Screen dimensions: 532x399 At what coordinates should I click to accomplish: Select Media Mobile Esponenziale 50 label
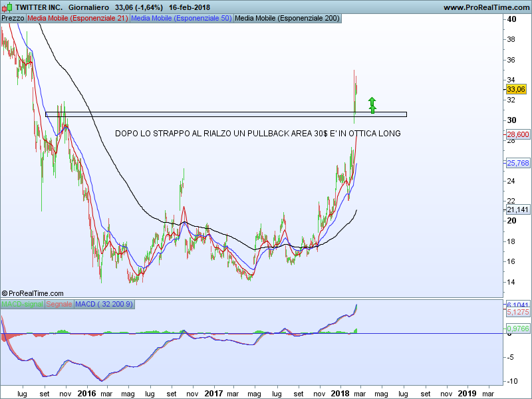click(x=182, y=18)
